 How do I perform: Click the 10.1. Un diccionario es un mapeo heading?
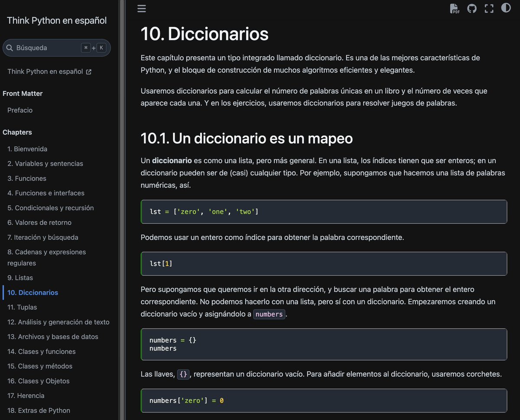click(247, 138)
